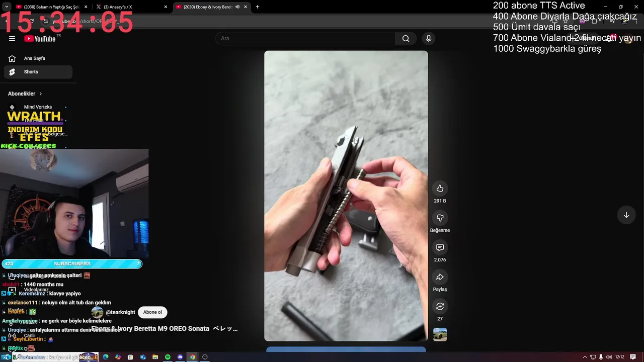
Task: Click the Ebony & Ivory Beretta M9 title
Action: click(165, 329)
